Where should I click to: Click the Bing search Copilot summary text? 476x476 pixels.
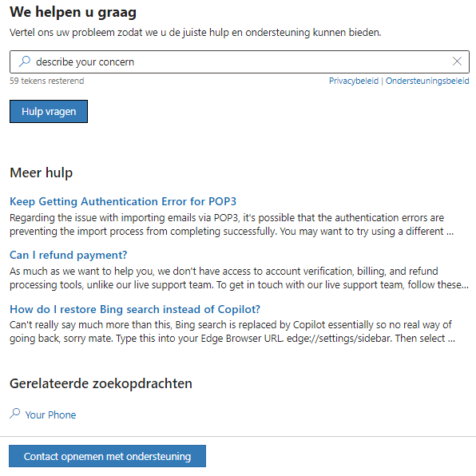click(x=232, y=331)
